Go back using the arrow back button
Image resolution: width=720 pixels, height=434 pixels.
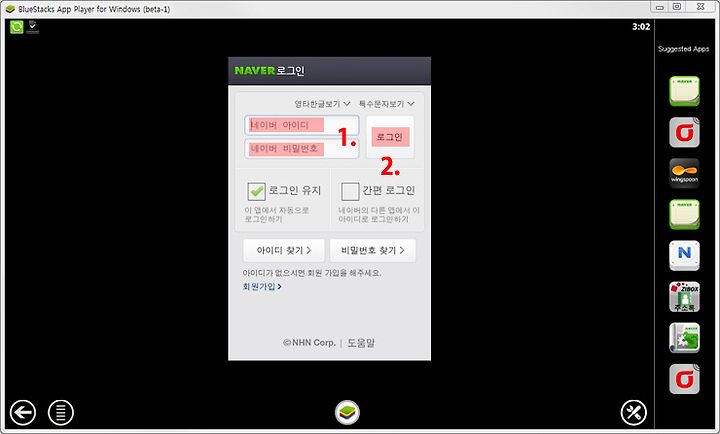coord(22,412)
